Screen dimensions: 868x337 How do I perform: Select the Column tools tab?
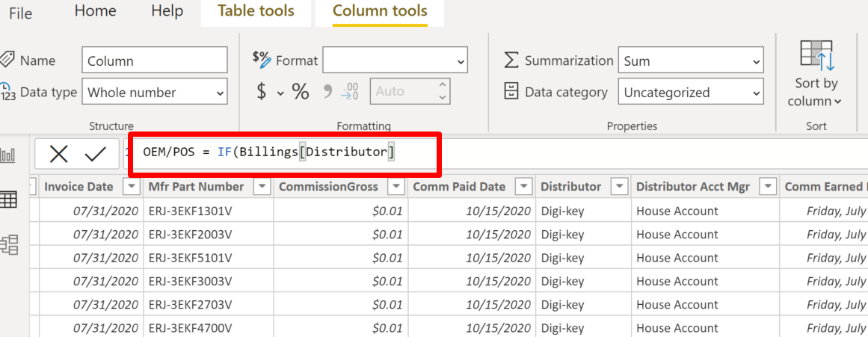tap(380, 12)
